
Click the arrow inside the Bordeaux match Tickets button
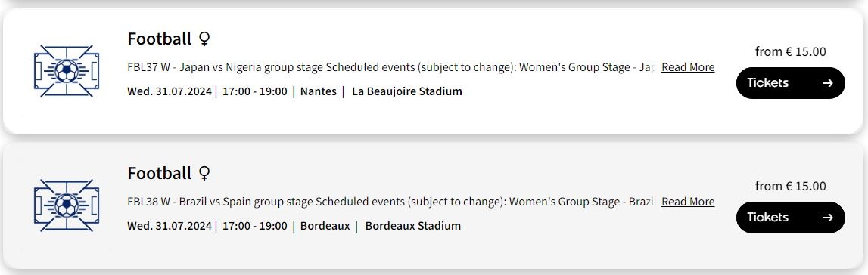pos(828,218)
